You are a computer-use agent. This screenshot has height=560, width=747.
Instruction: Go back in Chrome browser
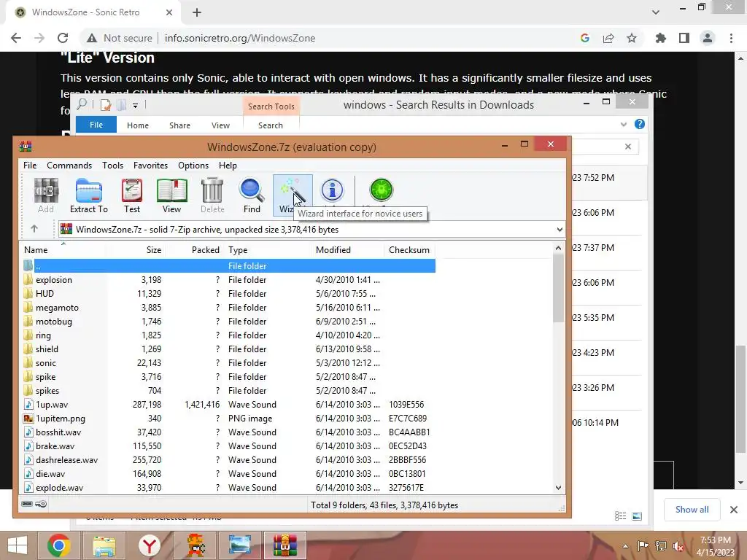[x=16, y=38]
